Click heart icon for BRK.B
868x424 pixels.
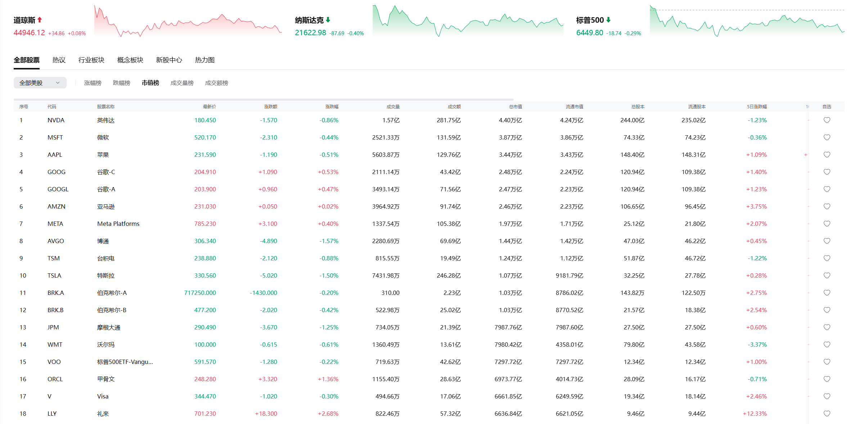click(x=827, y=310)
